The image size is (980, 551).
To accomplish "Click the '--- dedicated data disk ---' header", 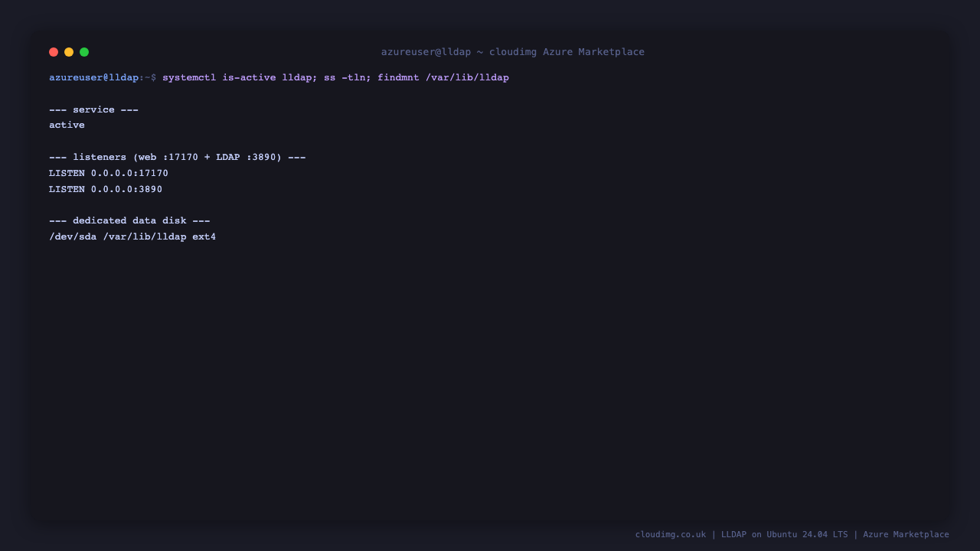I will pyautogui.click(x=129, y=221).
